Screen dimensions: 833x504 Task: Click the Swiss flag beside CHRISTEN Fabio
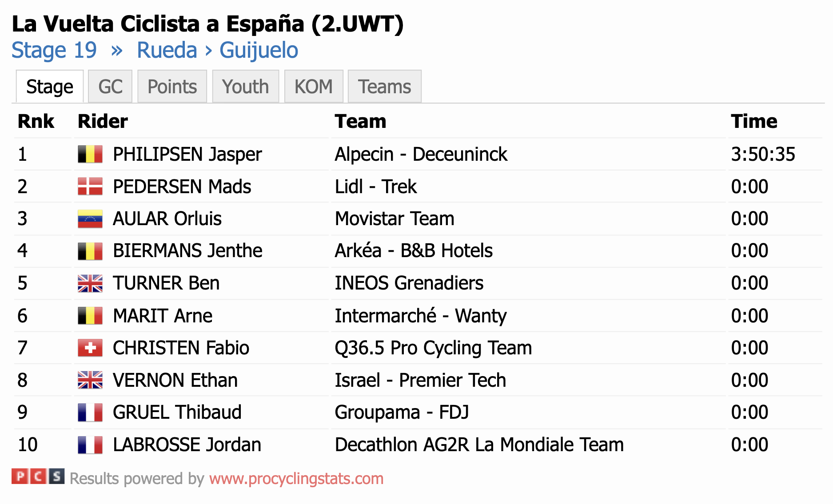[x=90, y=348]
